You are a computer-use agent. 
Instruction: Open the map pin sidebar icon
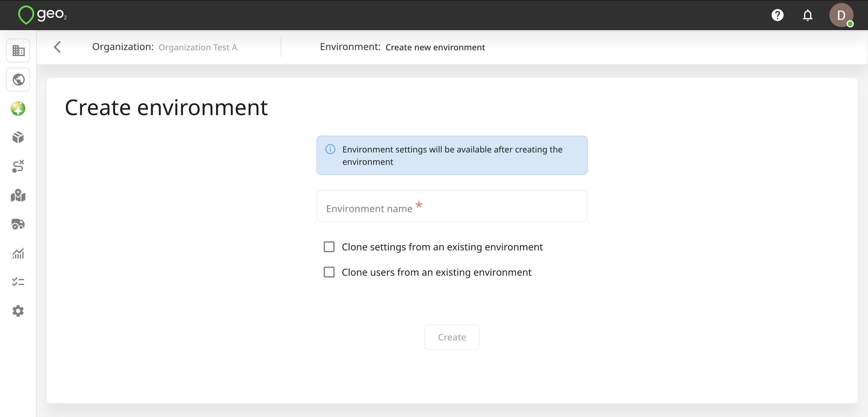click(18, 195)
